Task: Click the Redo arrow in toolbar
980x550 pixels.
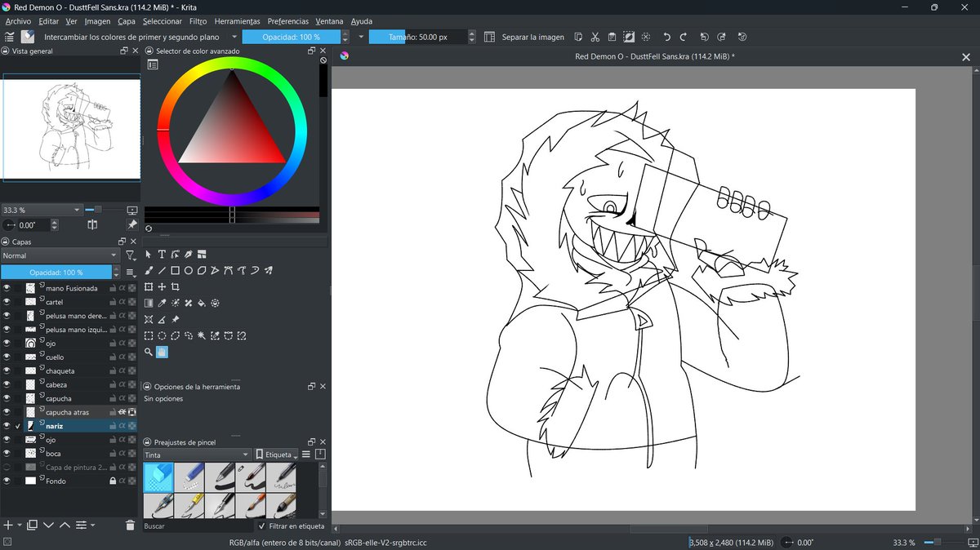Action: (x=683, y=37)
